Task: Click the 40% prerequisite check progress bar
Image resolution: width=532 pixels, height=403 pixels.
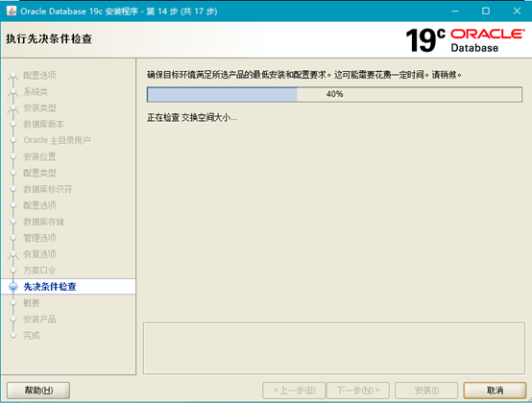Action: pyautogui.click(x=334, y=94)
